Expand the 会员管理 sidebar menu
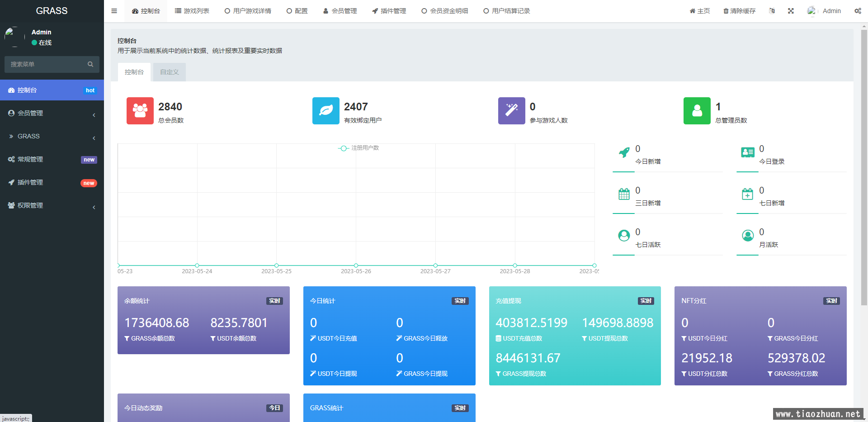This screenshot has width=868, height=422. coord(52,113)
